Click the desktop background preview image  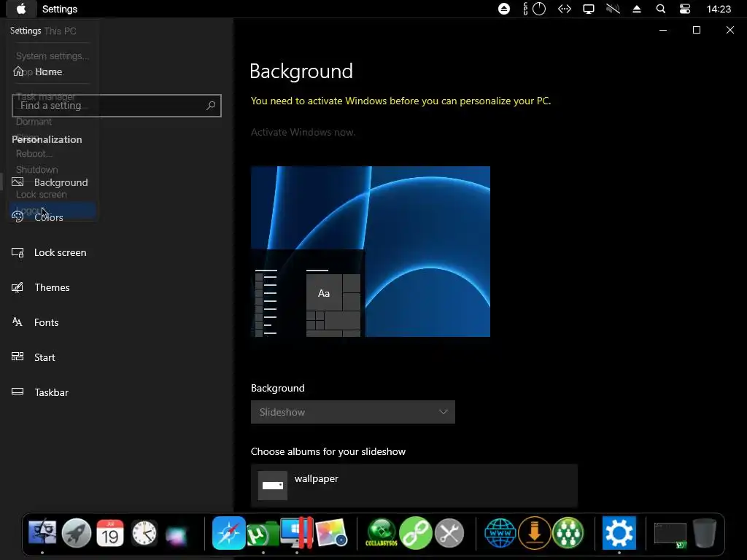coord(370,252)
